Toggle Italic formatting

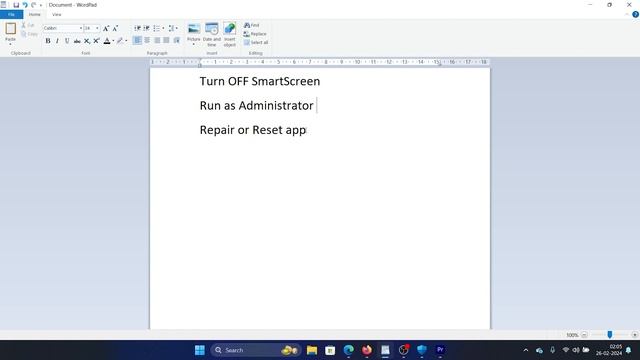tap(57, 41)
